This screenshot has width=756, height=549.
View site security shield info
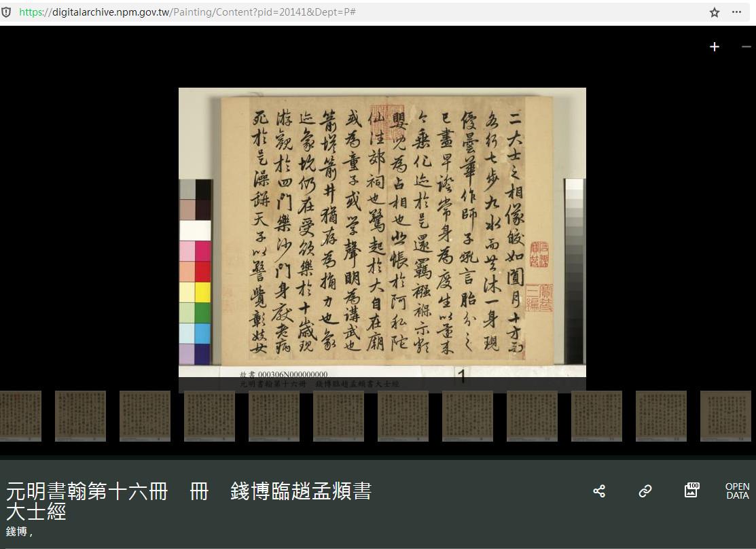click(7, 12)
